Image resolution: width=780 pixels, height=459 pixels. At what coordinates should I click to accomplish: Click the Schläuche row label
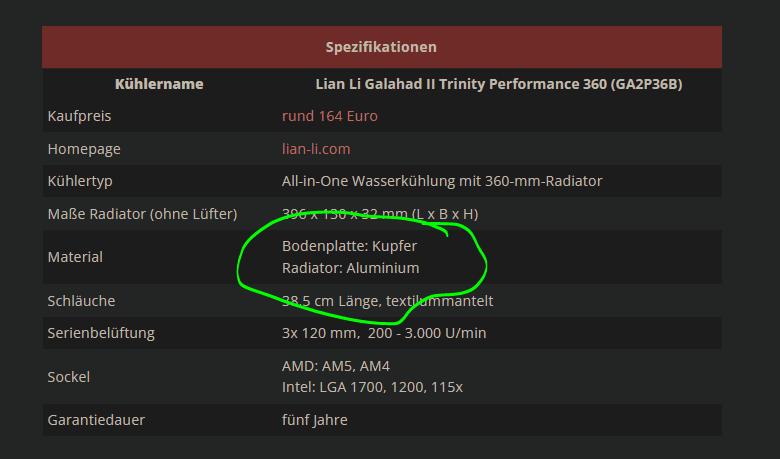coord(81,301)
